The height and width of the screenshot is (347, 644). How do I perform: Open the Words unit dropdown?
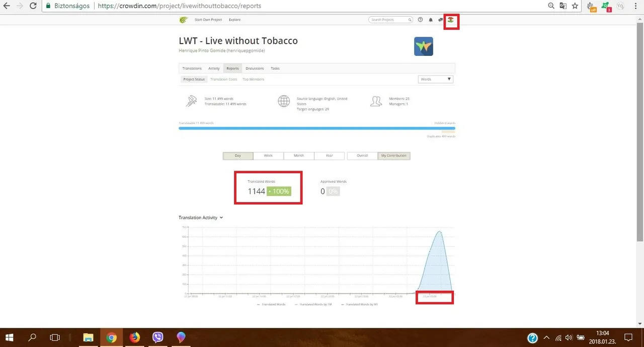tap(436, 79)
